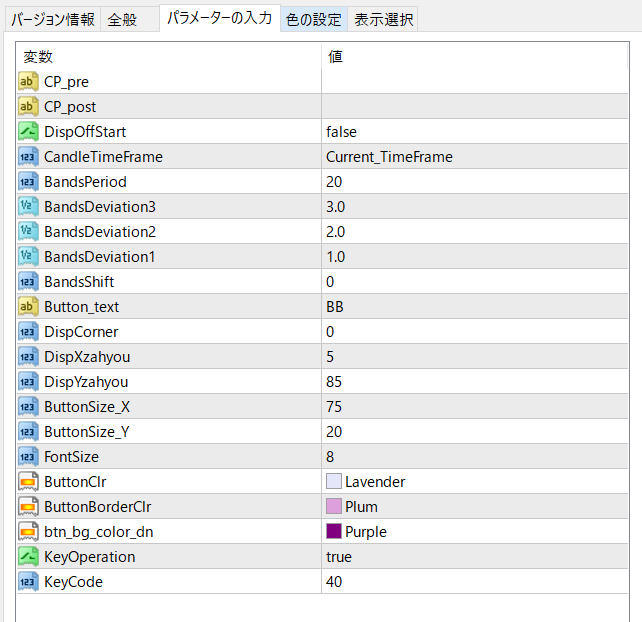Open the バージョン情報 tab
This screenshot has height=622, width=642.
pos(54,19)
